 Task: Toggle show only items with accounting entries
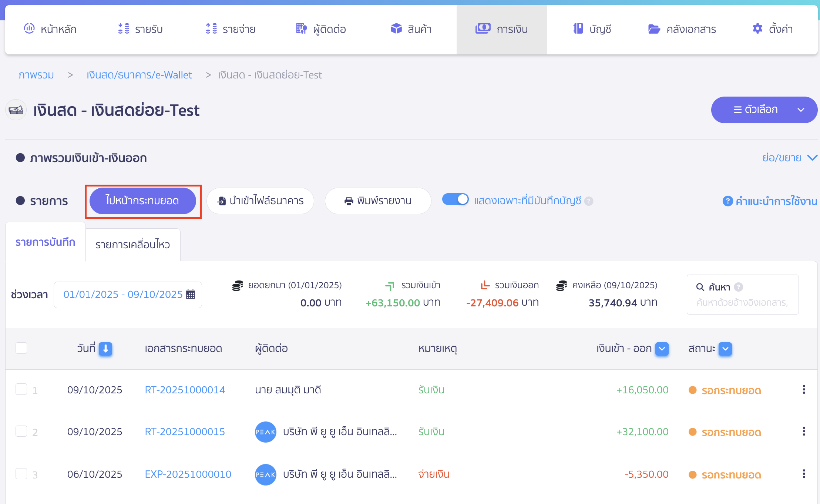(x=455, y=199)
